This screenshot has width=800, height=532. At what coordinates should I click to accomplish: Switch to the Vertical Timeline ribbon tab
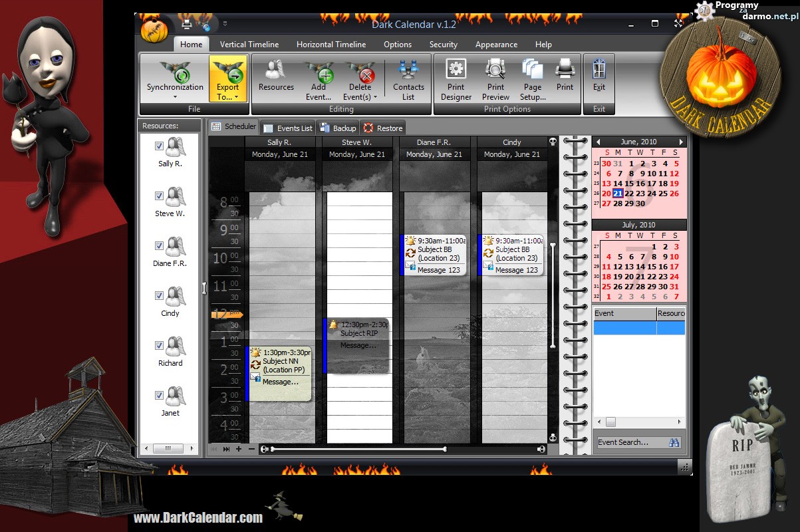249,45
